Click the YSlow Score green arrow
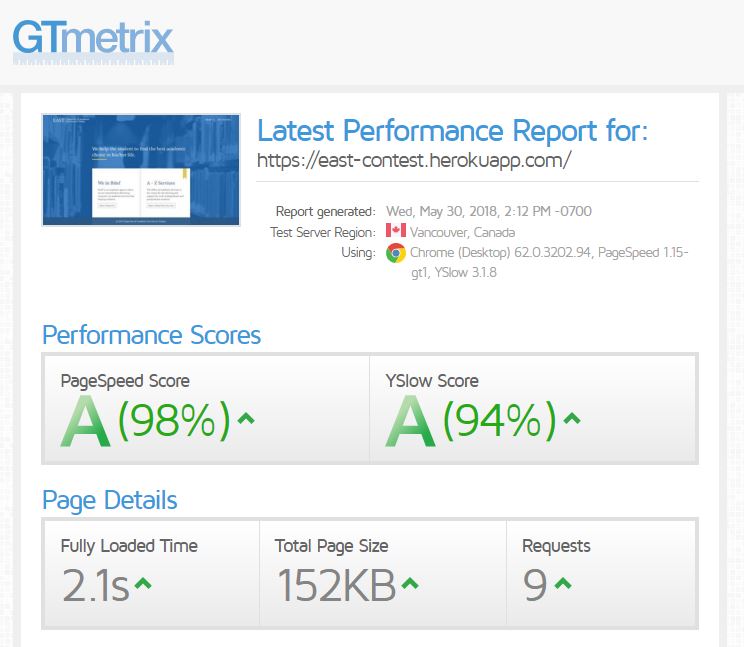 (572, 418)
